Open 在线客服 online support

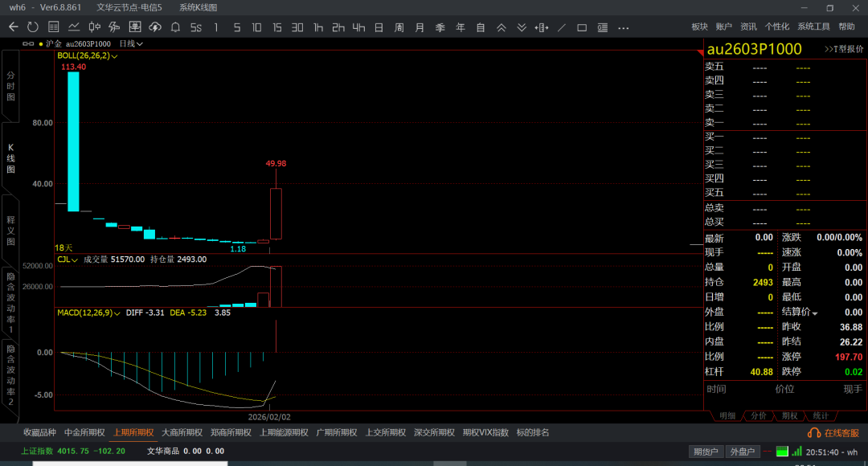coord(833,433)
